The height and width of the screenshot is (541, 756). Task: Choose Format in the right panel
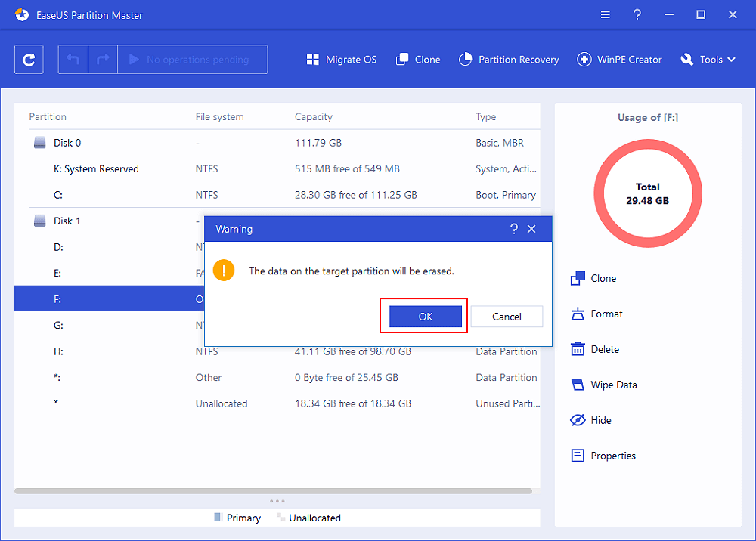click(597, 314)
